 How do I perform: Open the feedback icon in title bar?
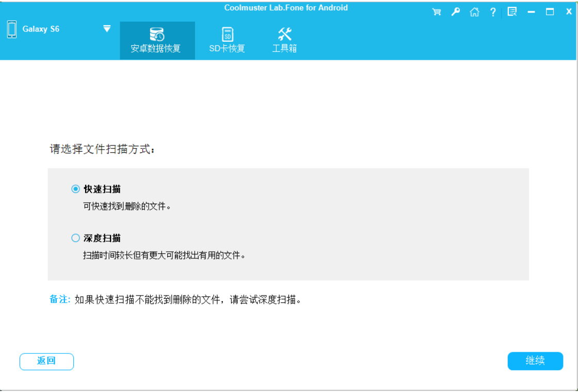[x=512, y=12]
